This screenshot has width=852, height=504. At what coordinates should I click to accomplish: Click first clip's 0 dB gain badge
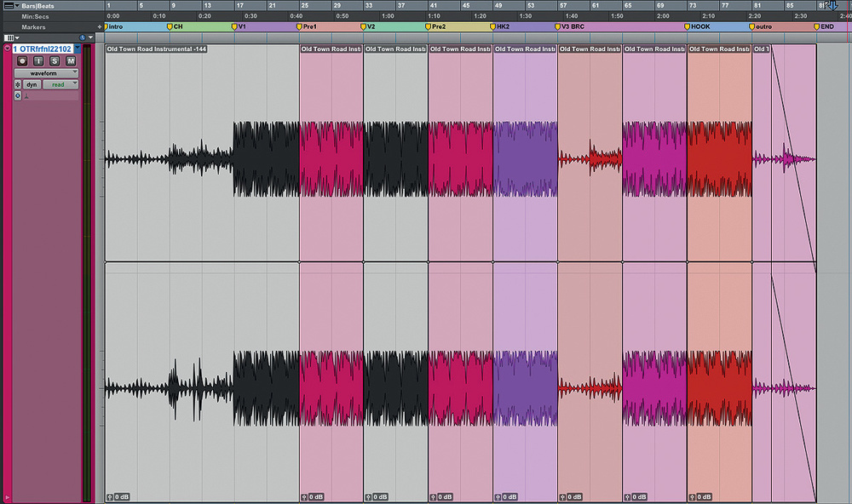point(118,495)
